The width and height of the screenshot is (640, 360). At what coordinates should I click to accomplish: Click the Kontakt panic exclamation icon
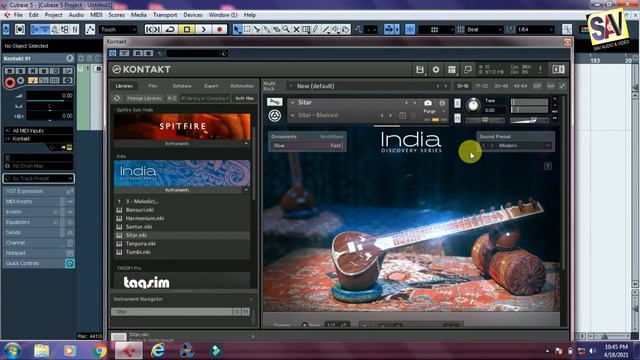[x=540, y=69]
